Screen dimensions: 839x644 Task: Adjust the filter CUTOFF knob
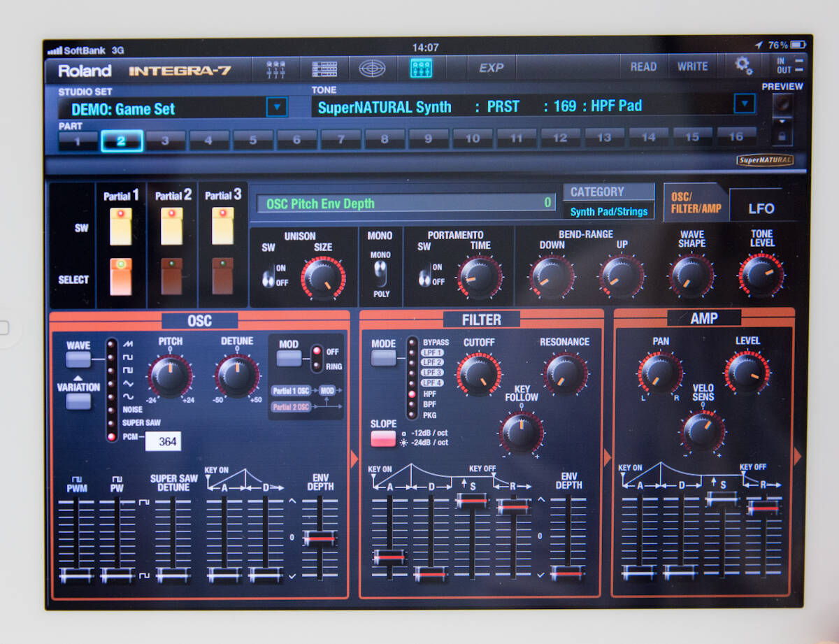pos(479,374)
